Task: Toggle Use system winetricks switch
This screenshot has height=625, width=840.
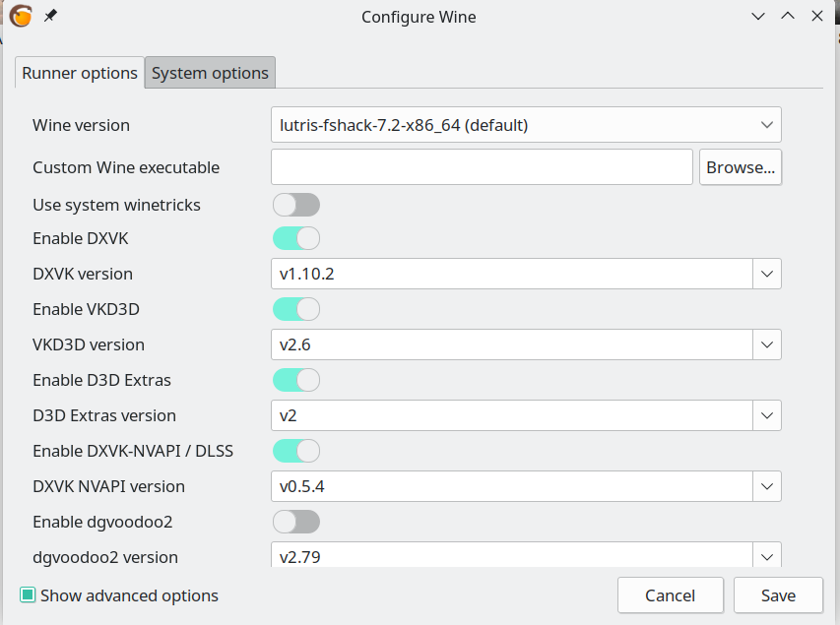Action: coord(295,205)
